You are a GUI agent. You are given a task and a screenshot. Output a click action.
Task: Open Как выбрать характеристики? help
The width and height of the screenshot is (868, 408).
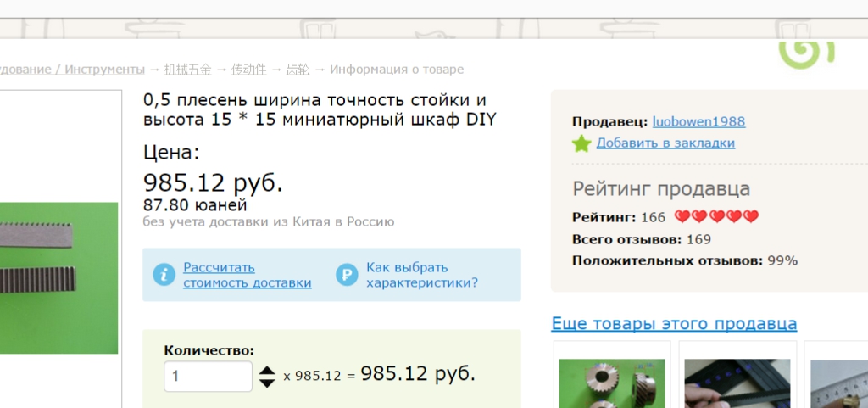422,275
